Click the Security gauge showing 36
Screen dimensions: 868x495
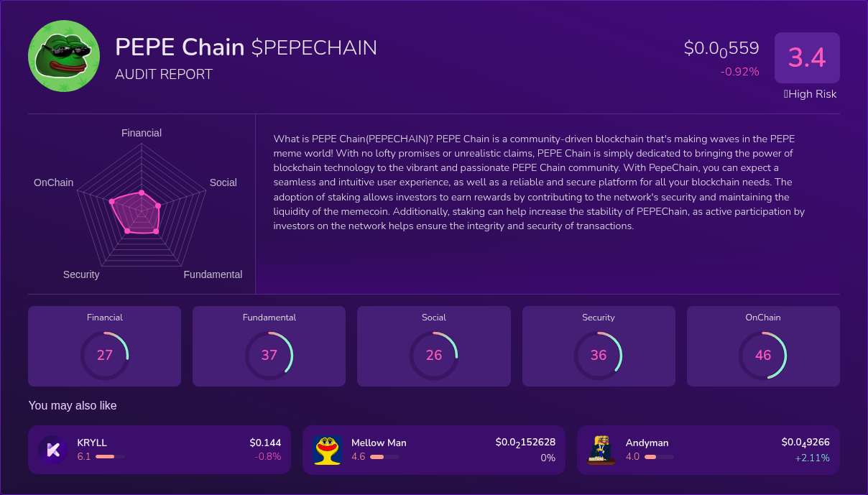click(x=599, y=354)
